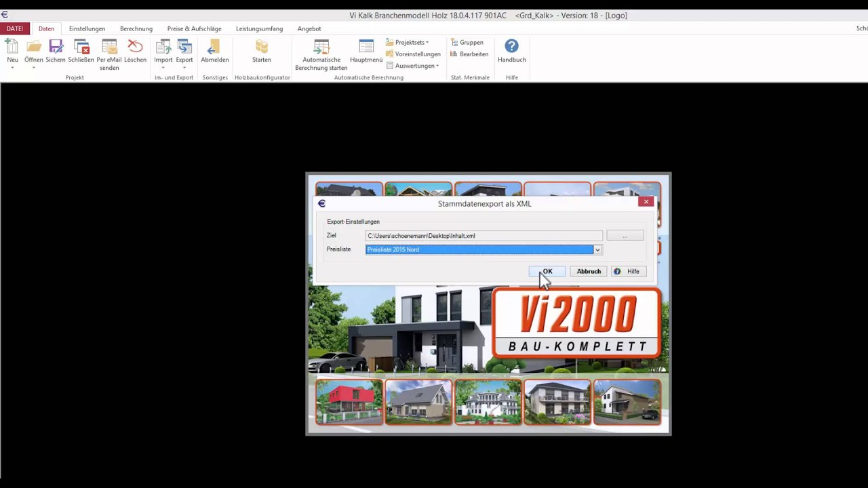The image size is (868, 488).
Task: Click the browse button beside Ziel
Action: 625,236
